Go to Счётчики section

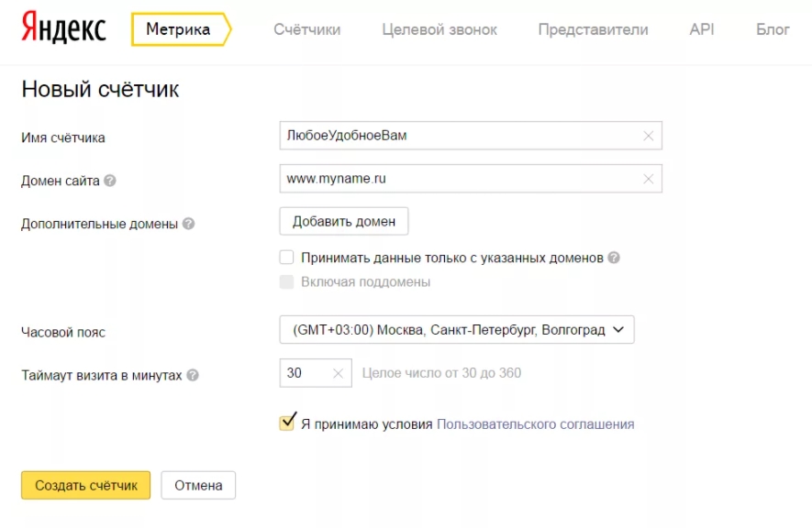click(x=307, y=29)
